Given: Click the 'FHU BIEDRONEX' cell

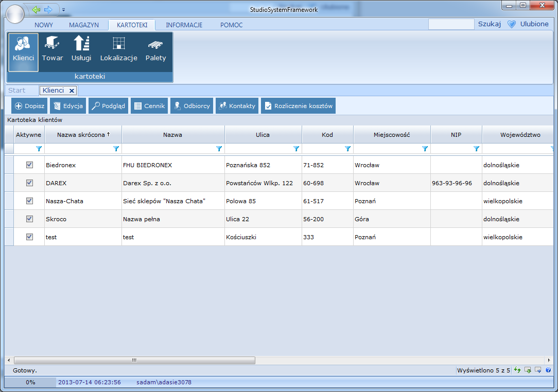Looking at the screenshot, I should (x=173, y=165).
